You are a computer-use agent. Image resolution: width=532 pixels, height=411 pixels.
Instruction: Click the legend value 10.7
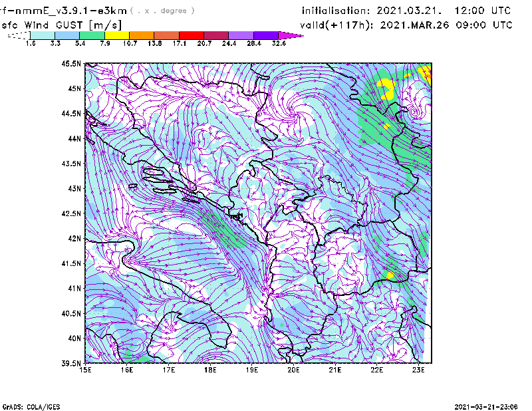tap(130, 43)
